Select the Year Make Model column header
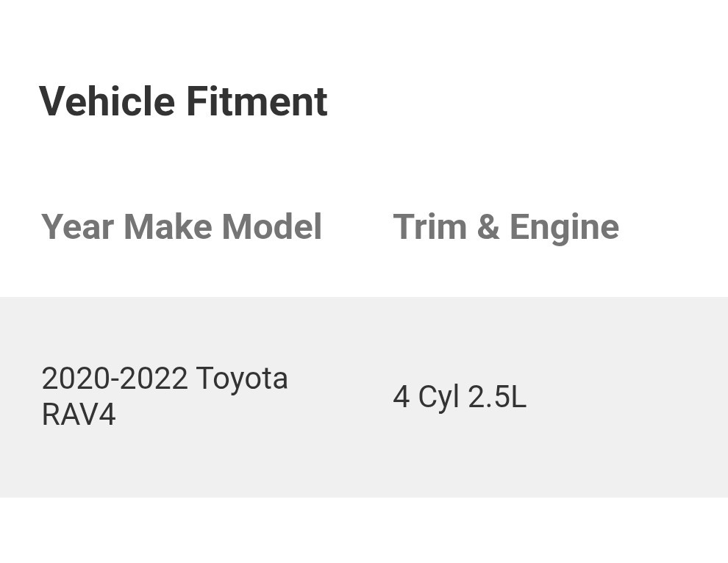 (182, 227)
